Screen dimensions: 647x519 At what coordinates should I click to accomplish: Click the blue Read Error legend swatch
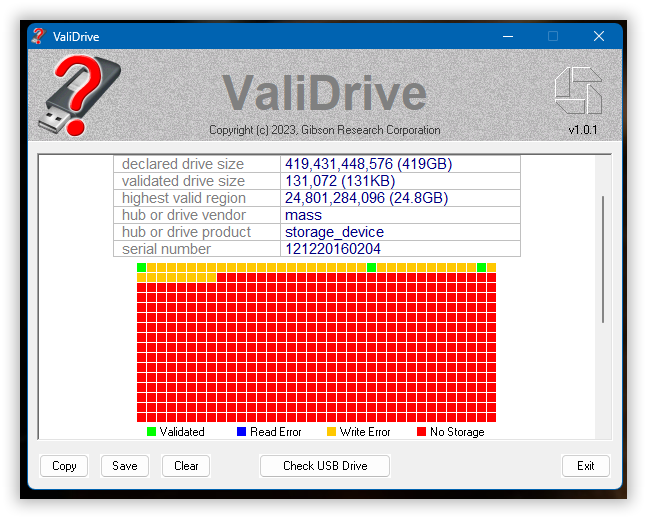(241, 432)
